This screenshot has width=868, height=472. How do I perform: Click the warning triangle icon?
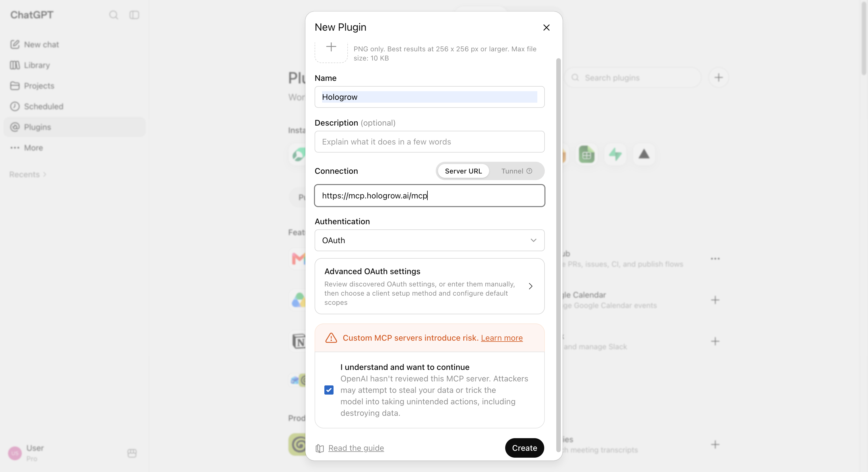pos(331,338)
